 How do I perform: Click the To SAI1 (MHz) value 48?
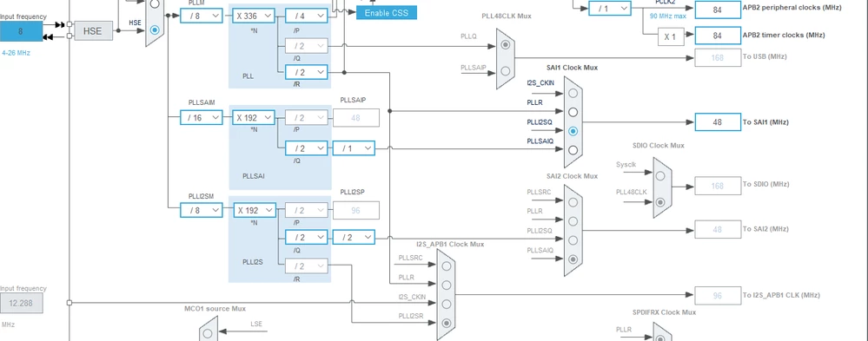[718, 122]
